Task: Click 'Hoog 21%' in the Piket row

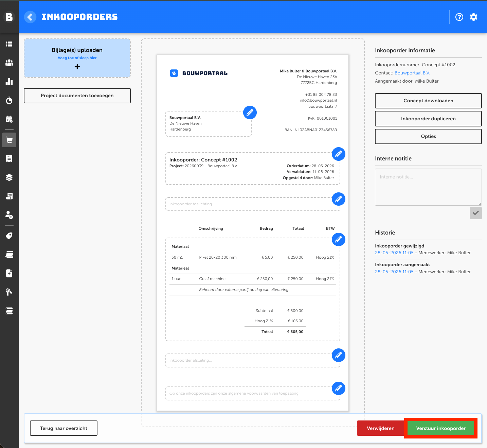Action: coord(325,257)
